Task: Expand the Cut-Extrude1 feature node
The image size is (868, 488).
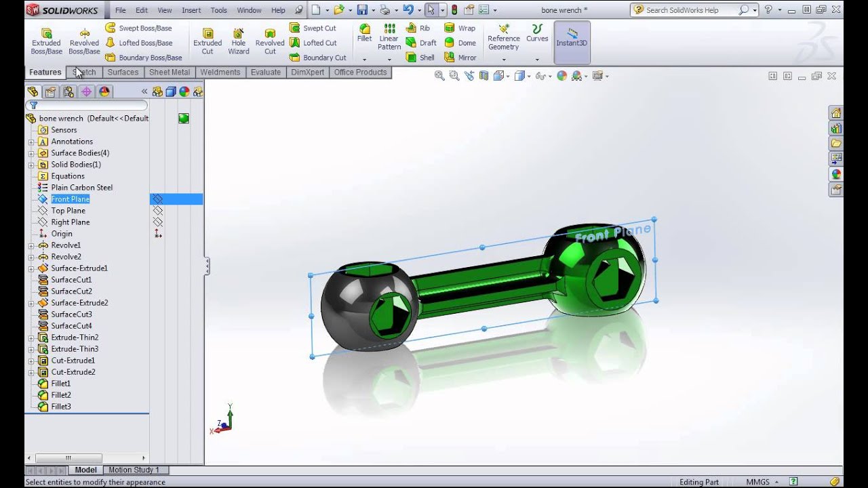Action: pyautogui.click(x=31, y=361)
